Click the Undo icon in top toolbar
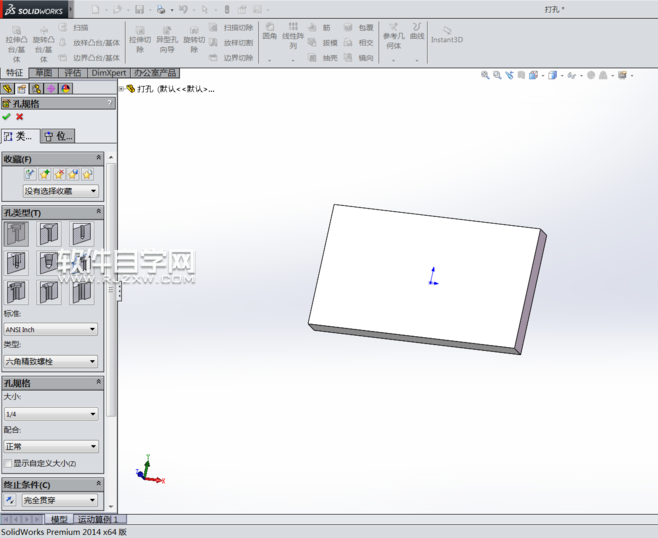The image size is (658, 538). (183, 9)
